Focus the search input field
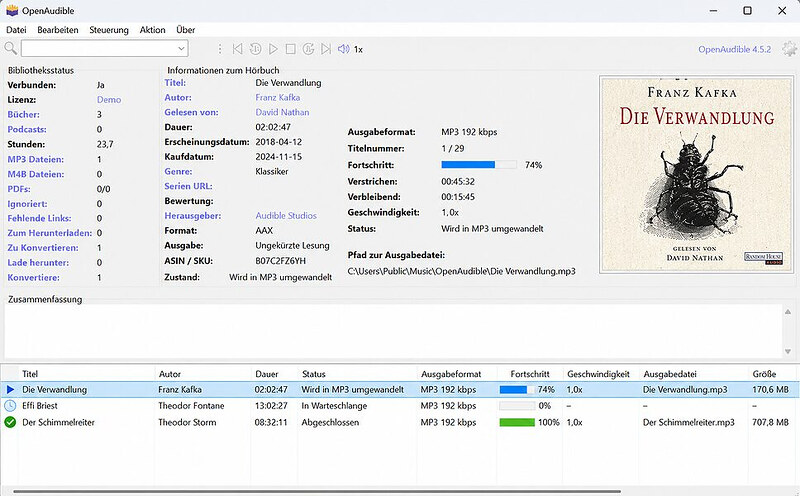800x496 pixels. tap(99, 48)
